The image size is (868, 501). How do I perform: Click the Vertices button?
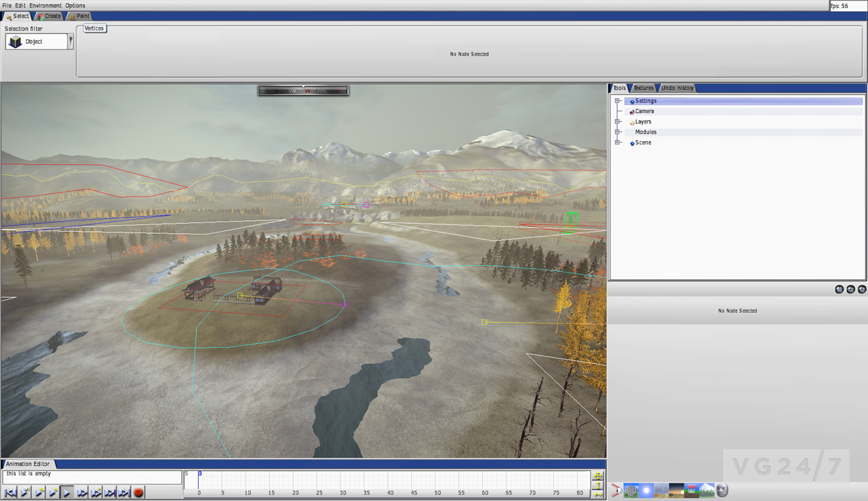94,28
